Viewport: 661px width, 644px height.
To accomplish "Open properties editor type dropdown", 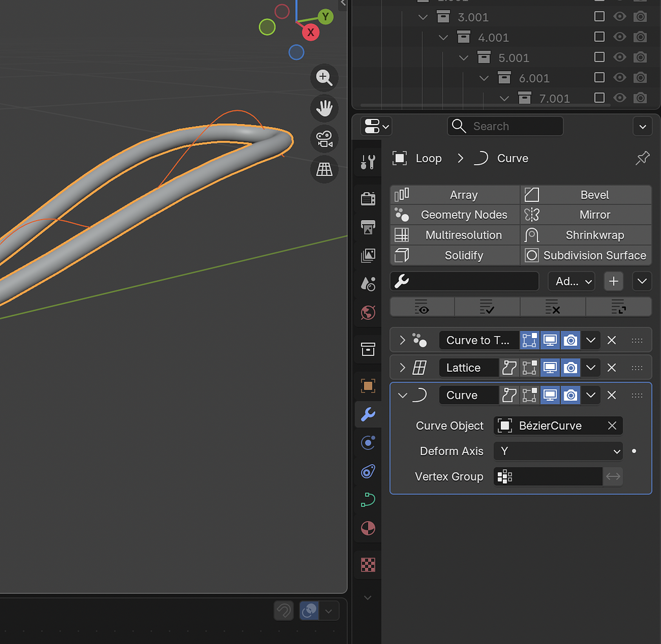I will 376,126.
